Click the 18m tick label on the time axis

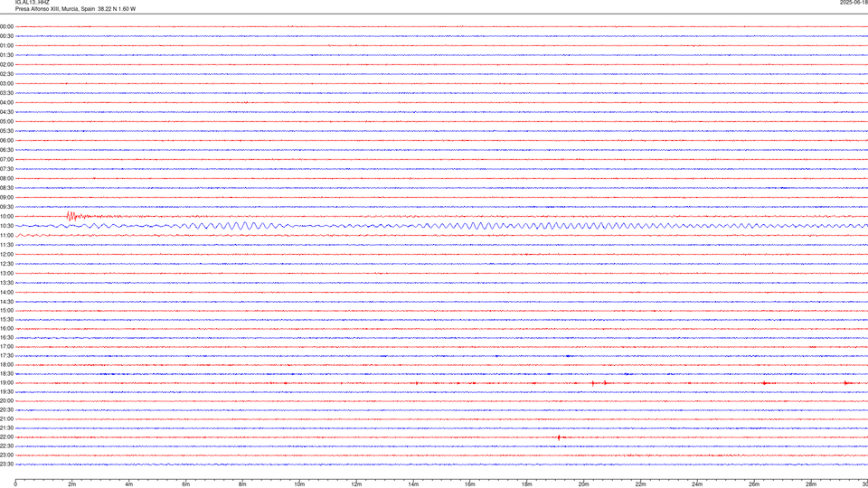tap(527, 484)
